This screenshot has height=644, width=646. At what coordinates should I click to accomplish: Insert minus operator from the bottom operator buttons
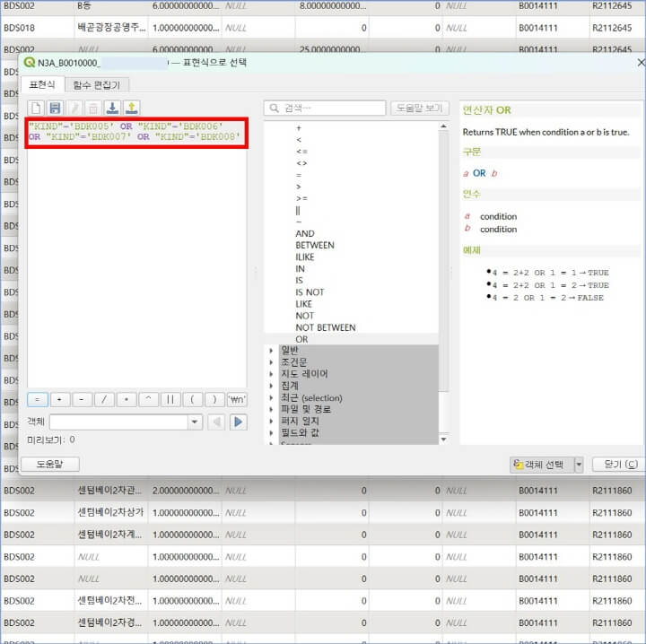82,399
